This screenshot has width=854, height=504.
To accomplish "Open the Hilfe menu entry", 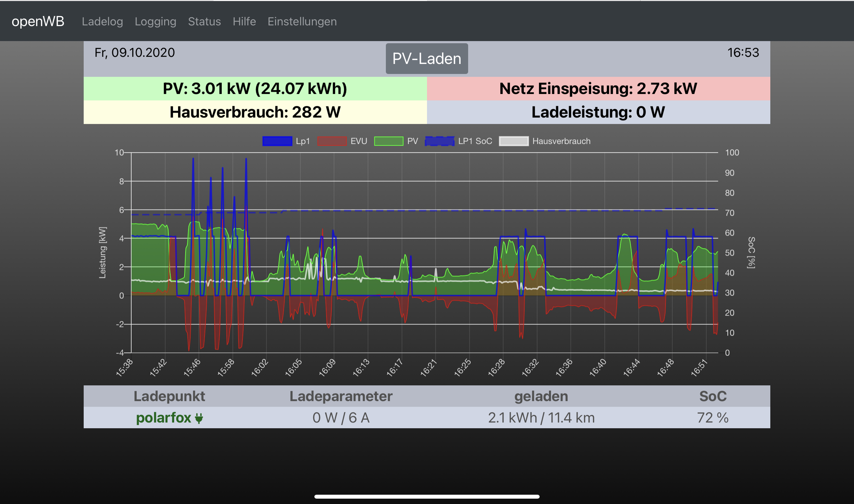I will (244, 21).
